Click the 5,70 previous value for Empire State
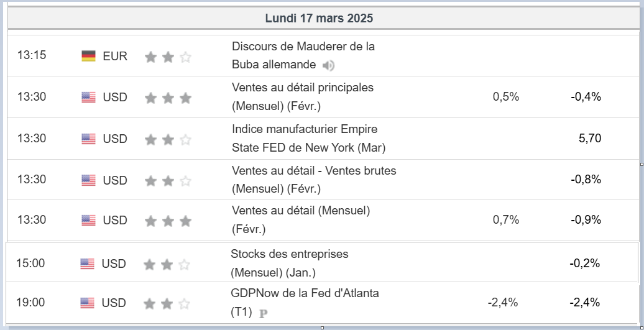This screenshot has width=644, height=330. [x=589, y=138]
